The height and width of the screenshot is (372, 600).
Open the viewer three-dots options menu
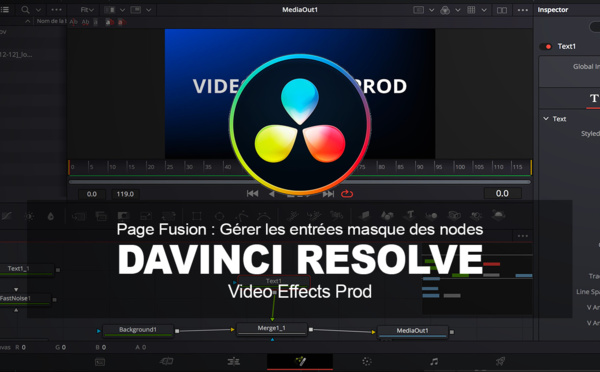tap(523, 10)
